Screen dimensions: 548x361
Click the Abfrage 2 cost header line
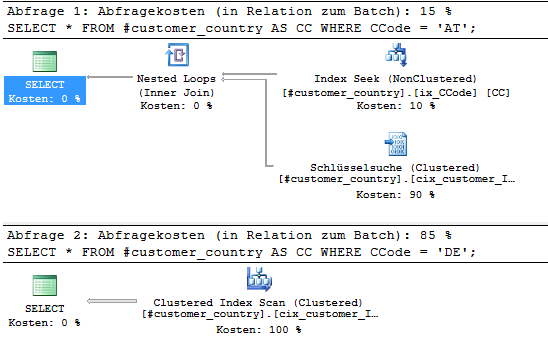click(229, 235)
